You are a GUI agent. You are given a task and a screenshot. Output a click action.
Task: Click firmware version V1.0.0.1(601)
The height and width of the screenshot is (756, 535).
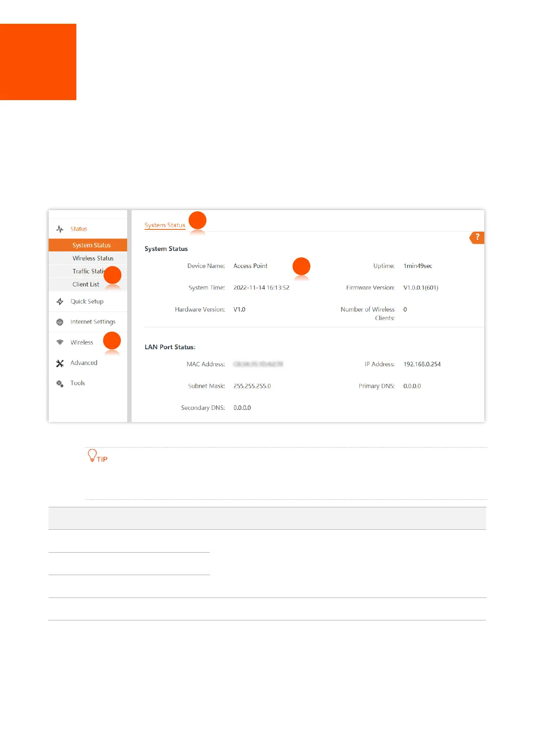(x=421, y=288)
